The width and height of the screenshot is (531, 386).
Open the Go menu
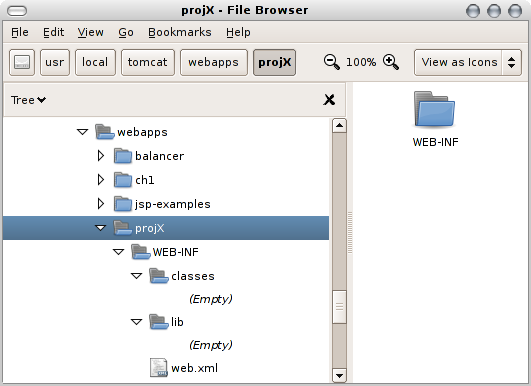126,32
